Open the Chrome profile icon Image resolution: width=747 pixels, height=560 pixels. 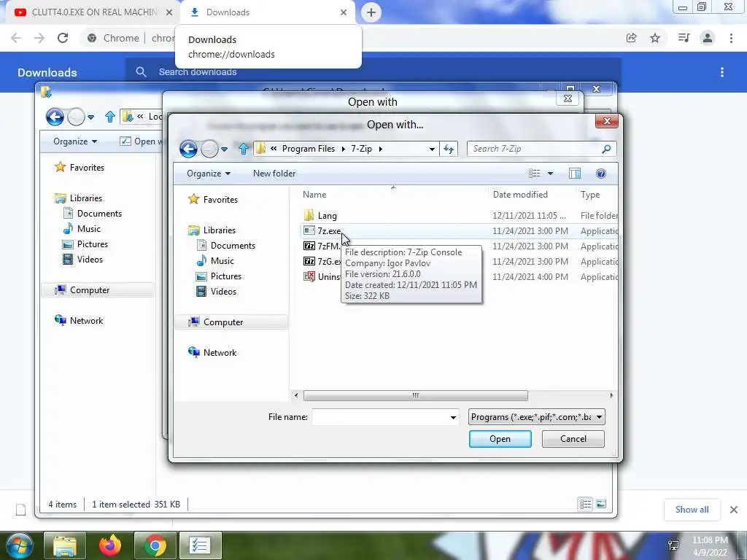point(708,38)
